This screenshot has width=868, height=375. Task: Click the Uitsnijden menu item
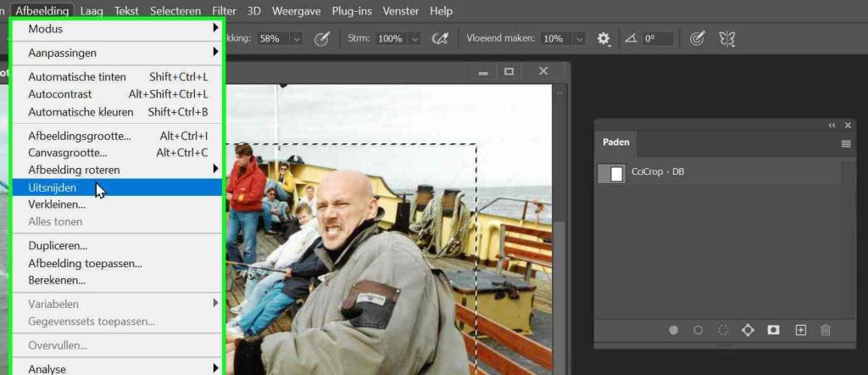click(53, 187)
